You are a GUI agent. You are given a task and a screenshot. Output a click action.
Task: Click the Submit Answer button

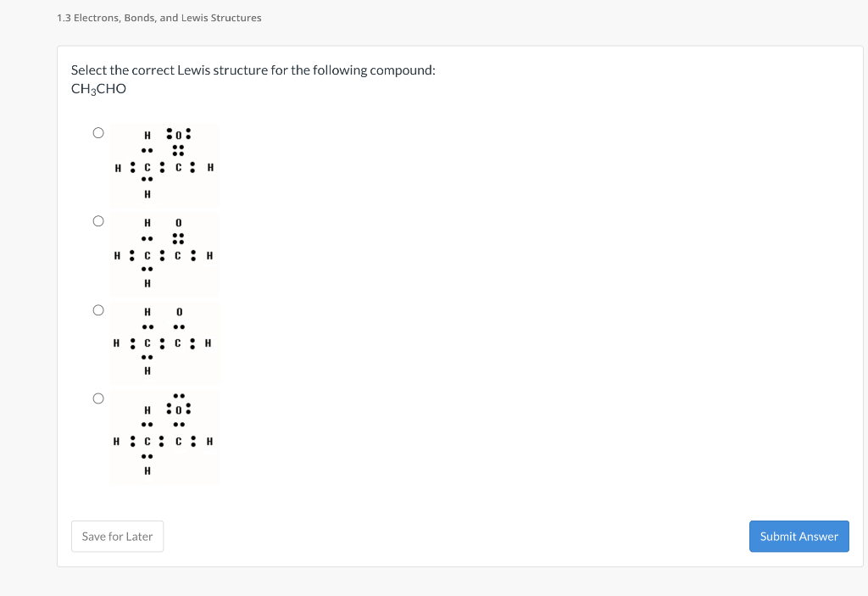(x=798, y=536)
